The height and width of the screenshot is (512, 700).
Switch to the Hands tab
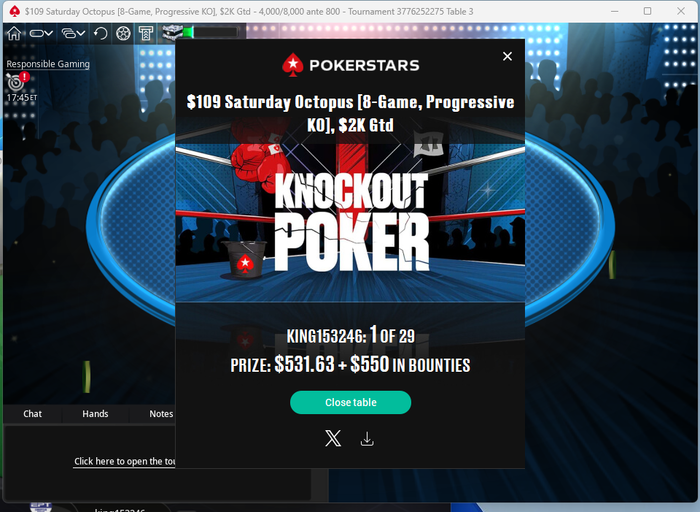pyautogui.click(x=95, y=414)
